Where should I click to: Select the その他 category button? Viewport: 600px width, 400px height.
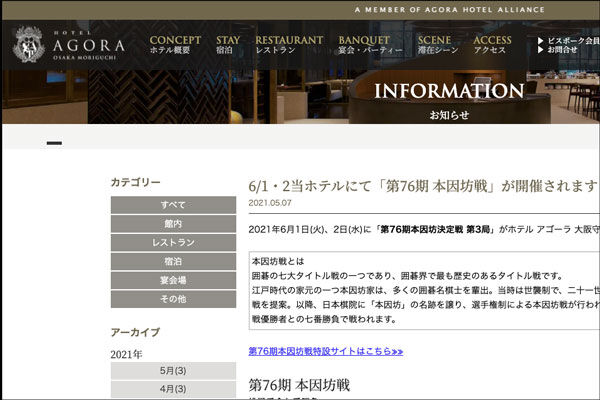pos(173,299)
